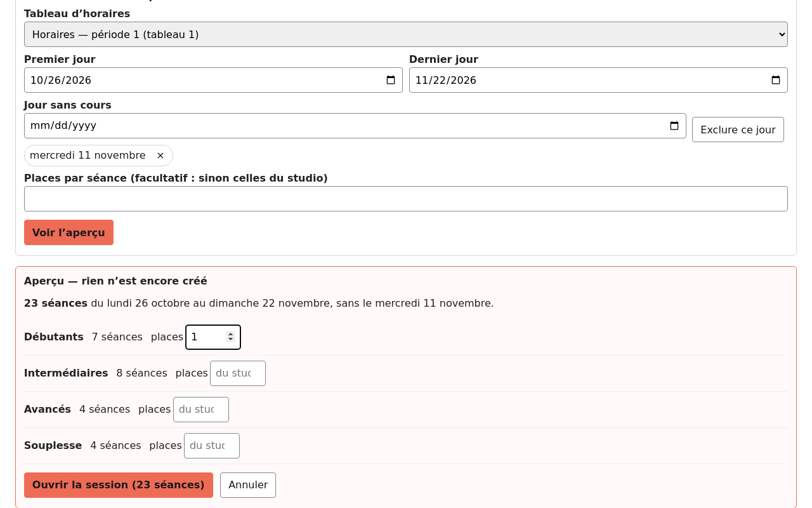Focus the Avancés places field
Screen dimensions: 812x508
(201, 410)
